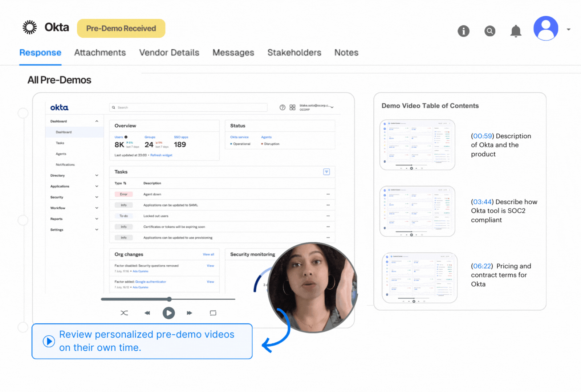Screen dimensions: 581x392
Task: Expand the account dropdown arrow beside avatar
Action: [569, 29]
